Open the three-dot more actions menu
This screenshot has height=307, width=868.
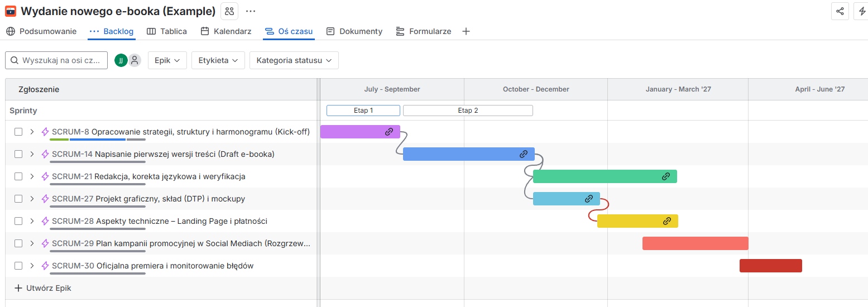click(x=251, y=11)
